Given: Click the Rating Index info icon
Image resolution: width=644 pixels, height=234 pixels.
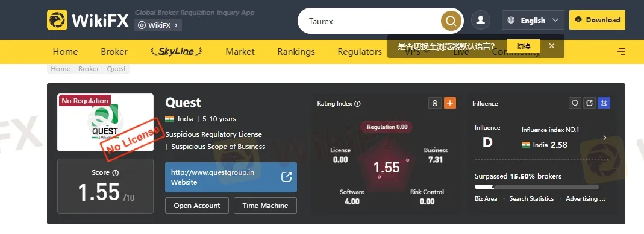Looking at the screenshot, I should coord(357,104).
